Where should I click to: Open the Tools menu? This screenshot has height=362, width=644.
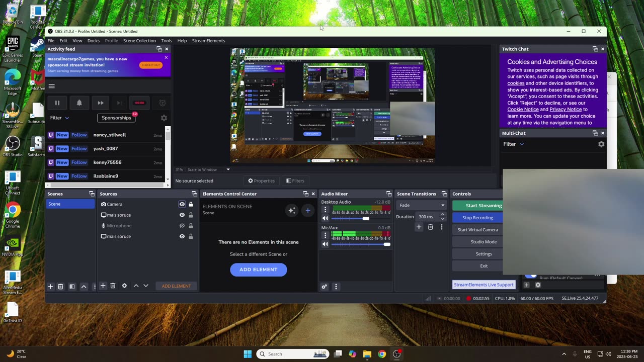pos(167,41)
